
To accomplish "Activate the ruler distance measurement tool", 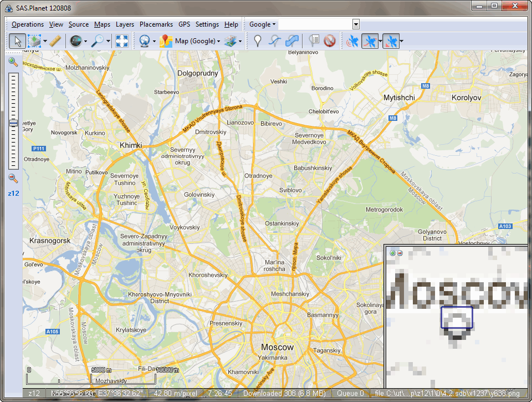I will click(x=55, y=40).
